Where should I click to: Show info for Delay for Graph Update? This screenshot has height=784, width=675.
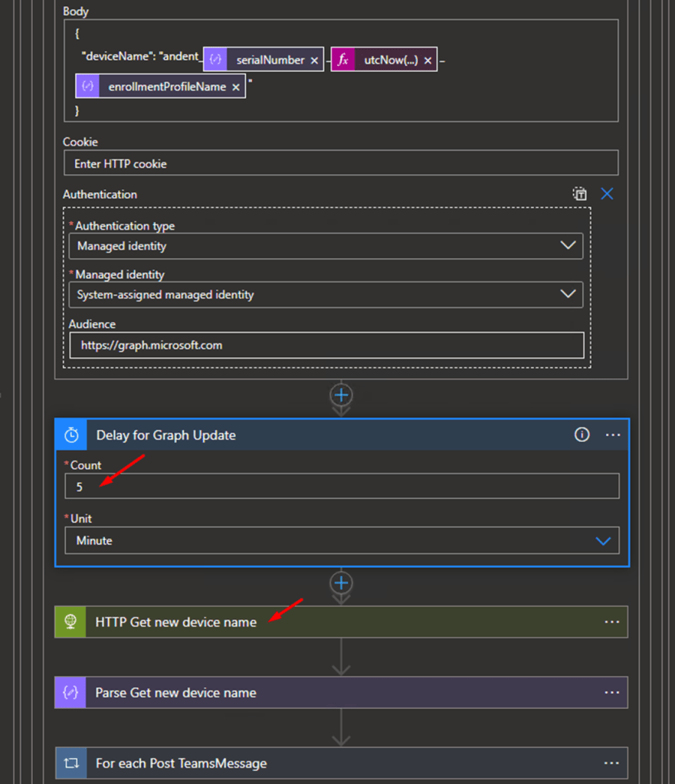click(x=582, y=435)
